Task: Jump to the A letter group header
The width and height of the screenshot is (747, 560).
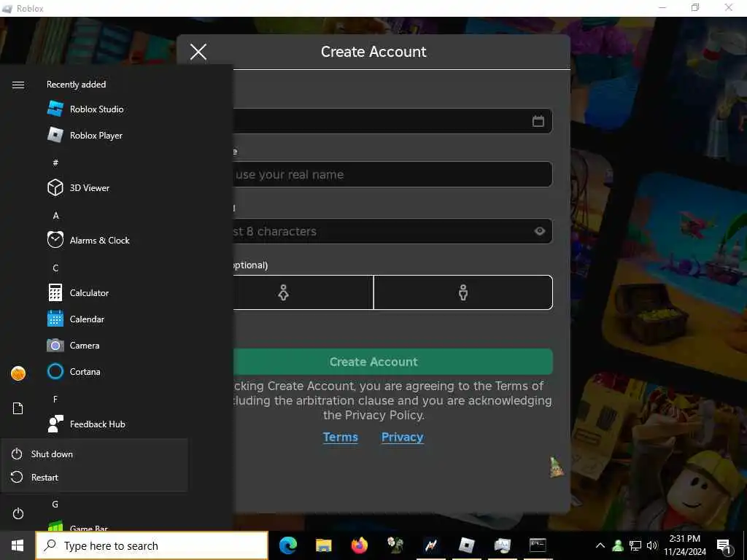Action: 55,215
